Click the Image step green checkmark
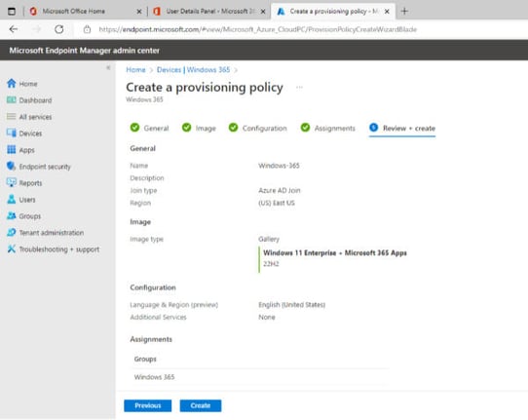Screen dimensions: 528x420 186,128
